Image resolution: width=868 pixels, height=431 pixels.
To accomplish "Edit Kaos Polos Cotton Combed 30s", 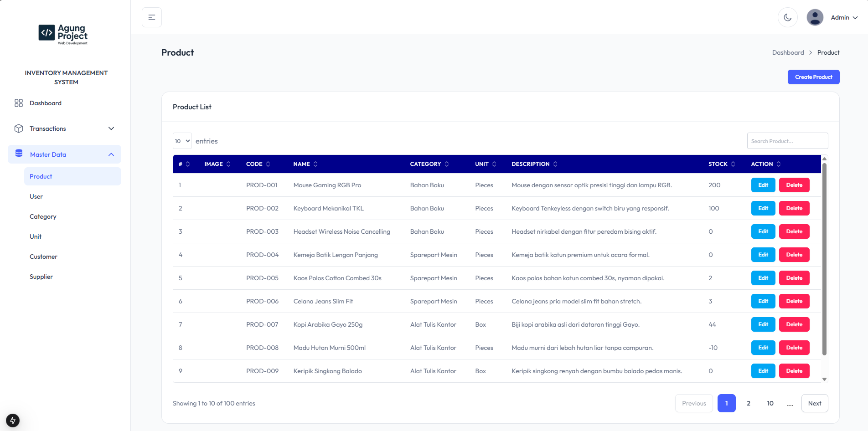I will coord(763,278).
